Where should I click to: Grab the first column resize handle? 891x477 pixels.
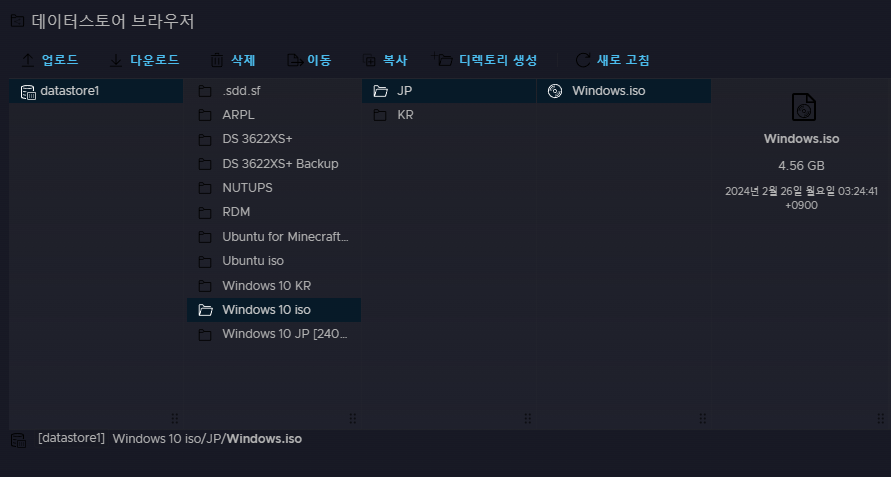[x=175, y=418]
